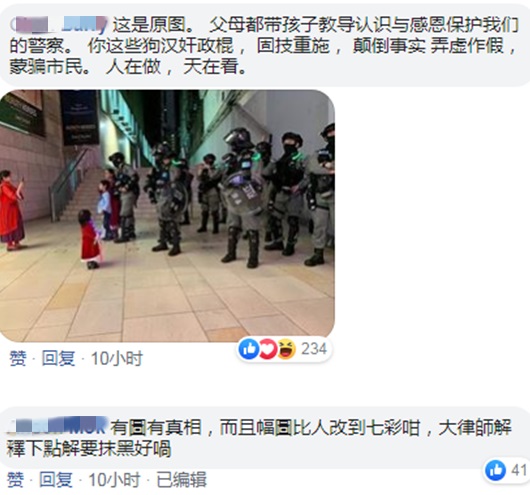Reply to the first comment via 回复
530x495 pixels.
point(58,358)
